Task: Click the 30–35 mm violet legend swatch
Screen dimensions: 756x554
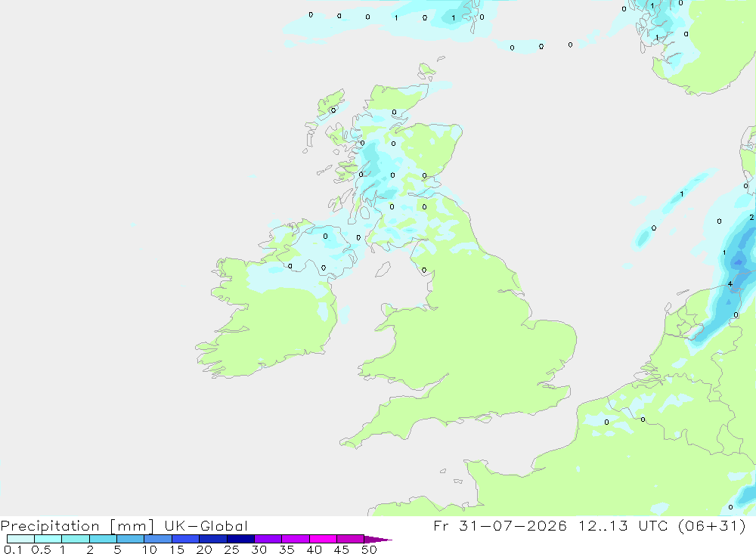Action: click(x=268, y=539)
